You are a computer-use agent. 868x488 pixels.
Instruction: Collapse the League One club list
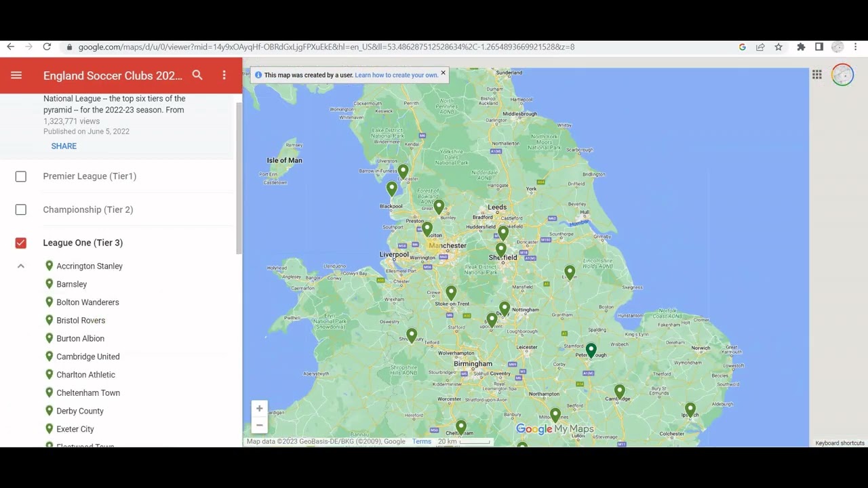(21, 266)
